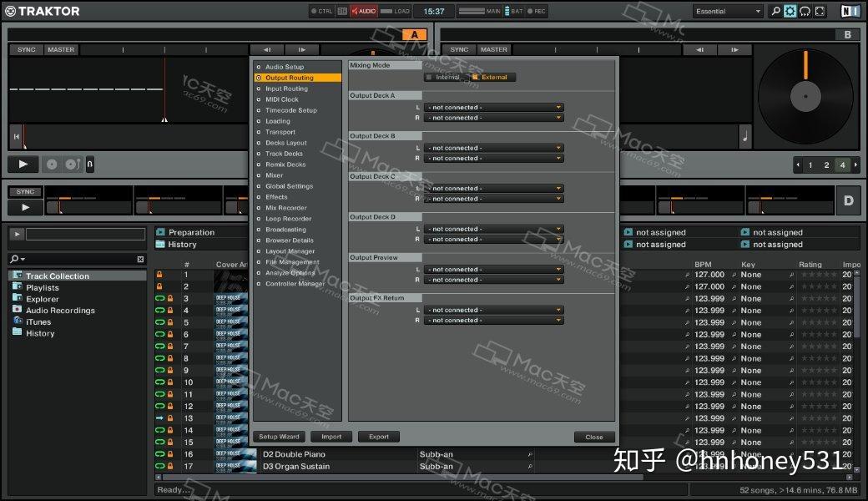868x501 pixels.
Task: Click the Deck B turntable platter
Action: click(805, 96)
